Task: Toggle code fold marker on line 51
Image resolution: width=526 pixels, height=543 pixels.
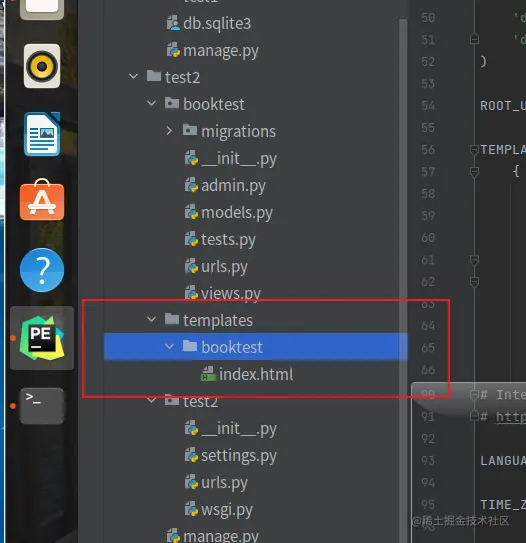Action: (x=474, y=38)
